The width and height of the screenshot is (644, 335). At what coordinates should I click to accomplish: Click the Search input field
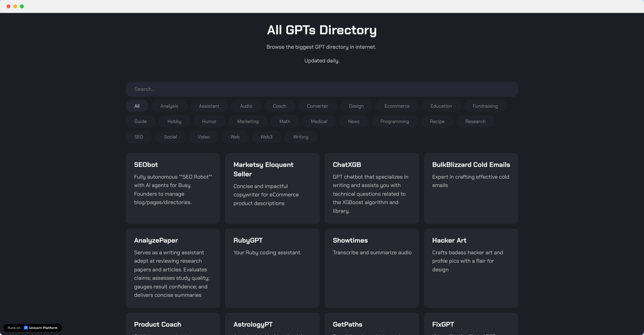click(322, 89)
